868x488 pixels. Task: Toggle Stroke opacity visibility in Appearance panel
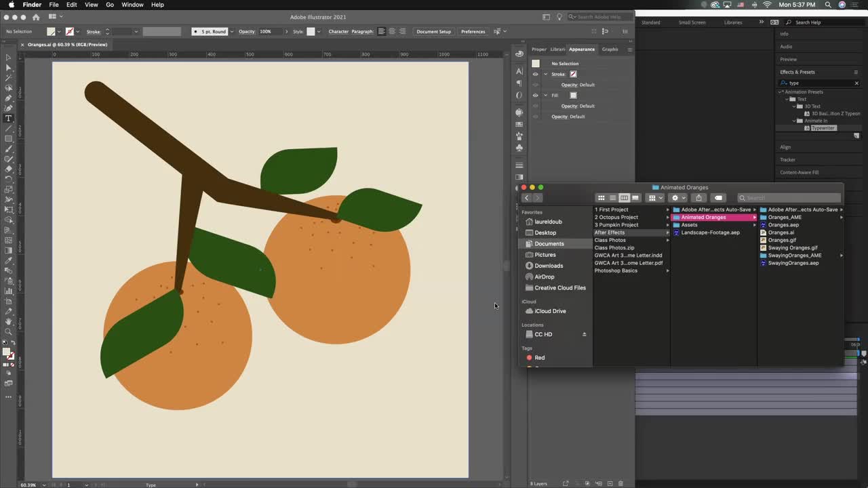(x=535, y=85)
